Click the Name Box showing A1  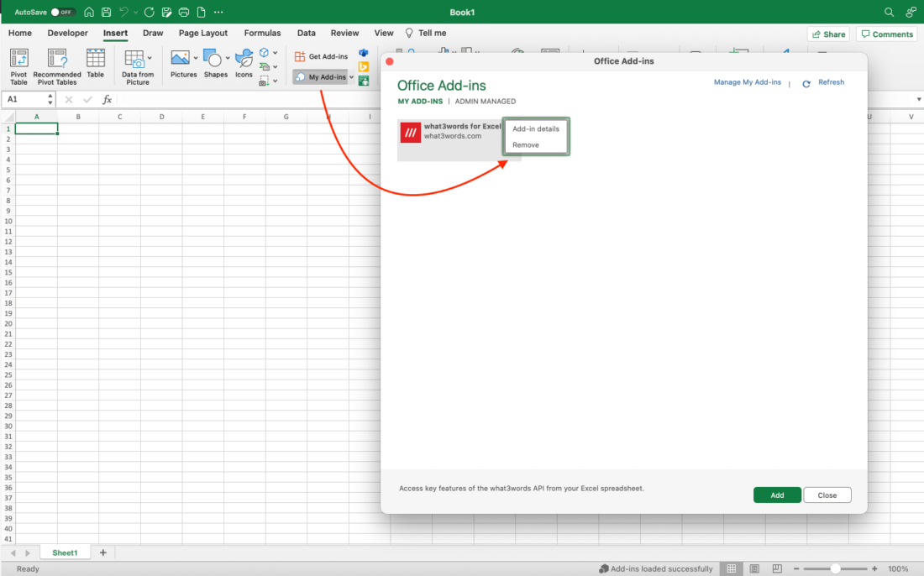[25, 100]
